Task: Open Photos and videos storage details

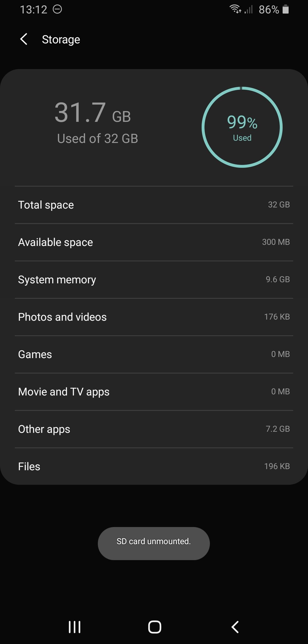Action: [x=154, y=317]
